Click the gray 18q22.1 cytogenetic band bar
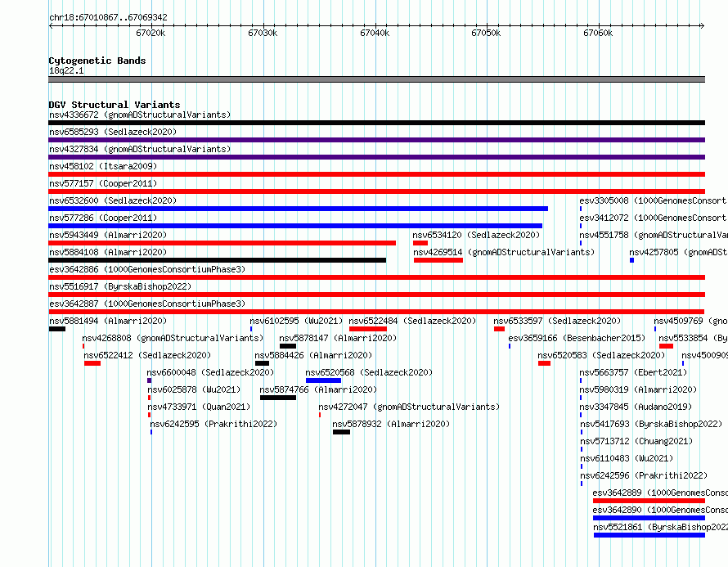This screenshot has height=567, width=728. (376, 79)
